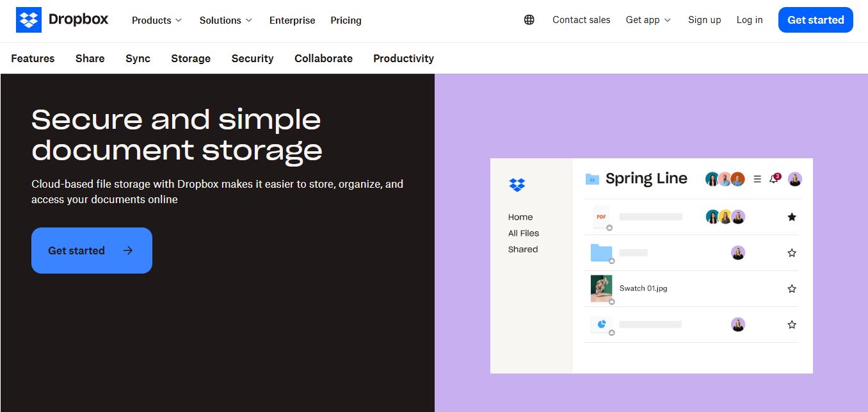The width and height of the screenshot is (868, 412).
Task: Click the PDF file icon in the list
Action: tap(602, 217)
